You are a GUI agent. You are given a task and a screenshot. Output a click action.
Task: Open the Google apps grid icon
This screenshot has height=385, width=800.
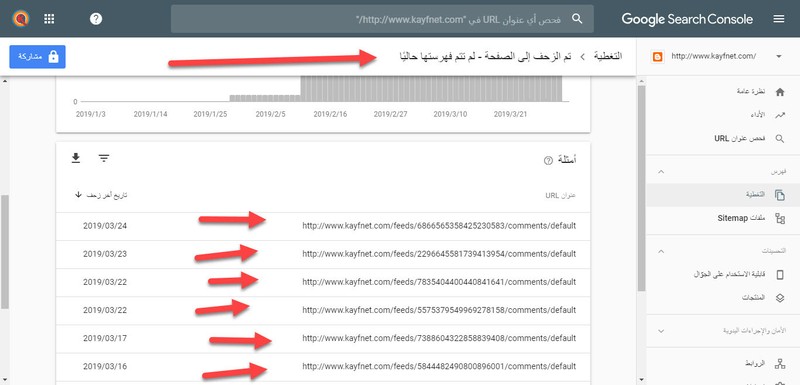tap(49, 19)
